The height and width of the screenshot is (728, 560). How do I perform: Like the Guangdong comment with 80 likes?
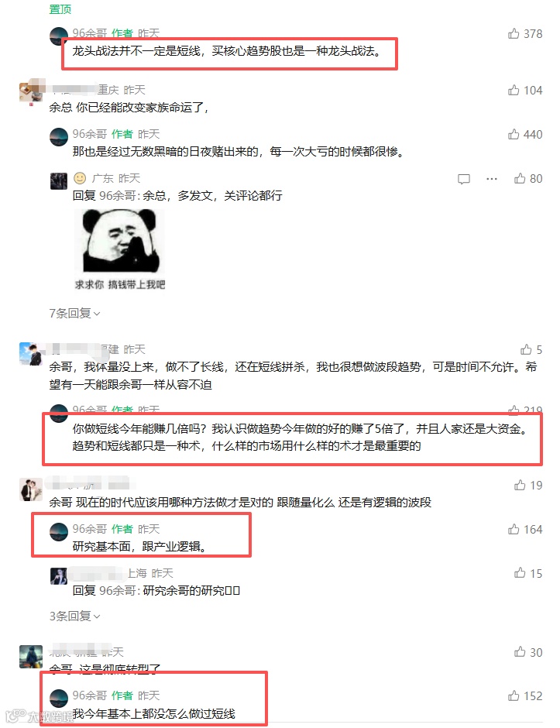tap(520, 178)
